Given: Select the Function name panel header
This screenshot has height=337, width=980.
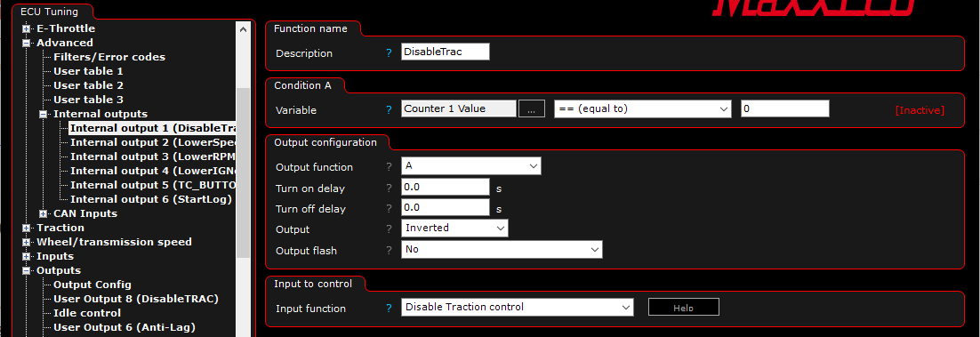Looking at the screenshot, I should pyautogui.click(x=310, y=28).
